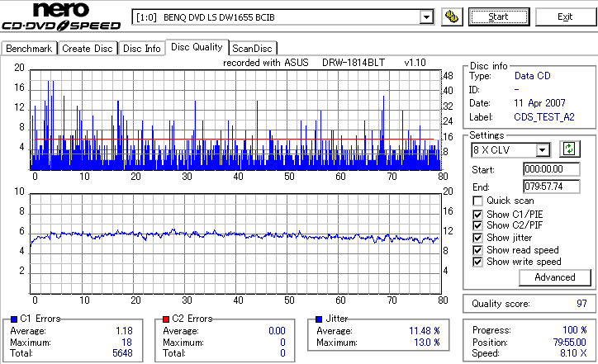
Task: Click the date 11 Apr 2007
Action: pos(539,103)
